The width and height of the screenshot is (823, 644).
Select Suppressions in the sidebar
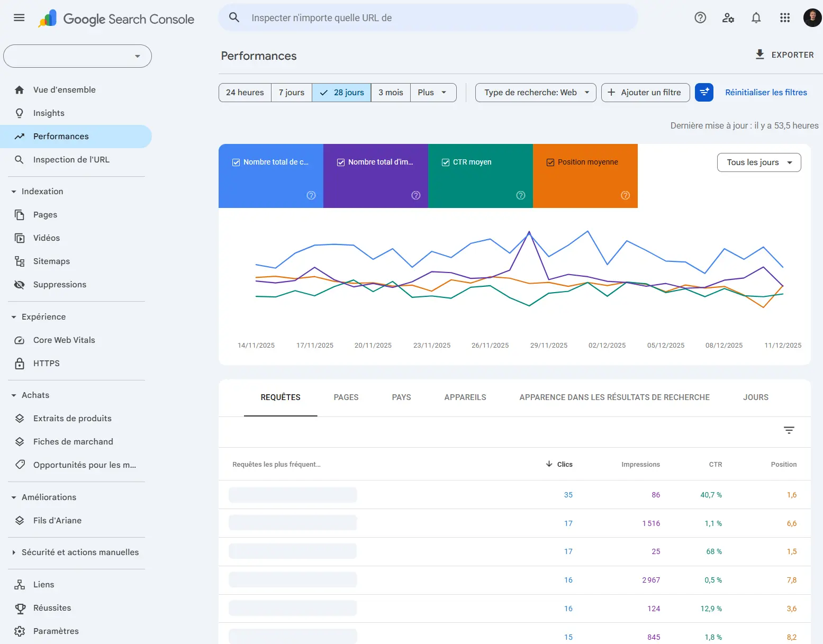coord(60,284)
